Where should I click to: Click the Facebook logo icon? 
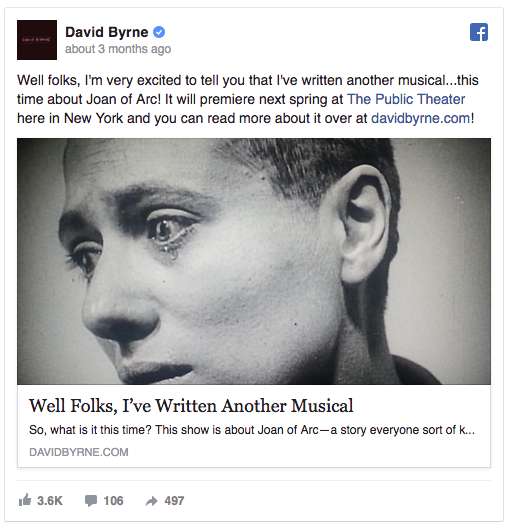[479, 32]
